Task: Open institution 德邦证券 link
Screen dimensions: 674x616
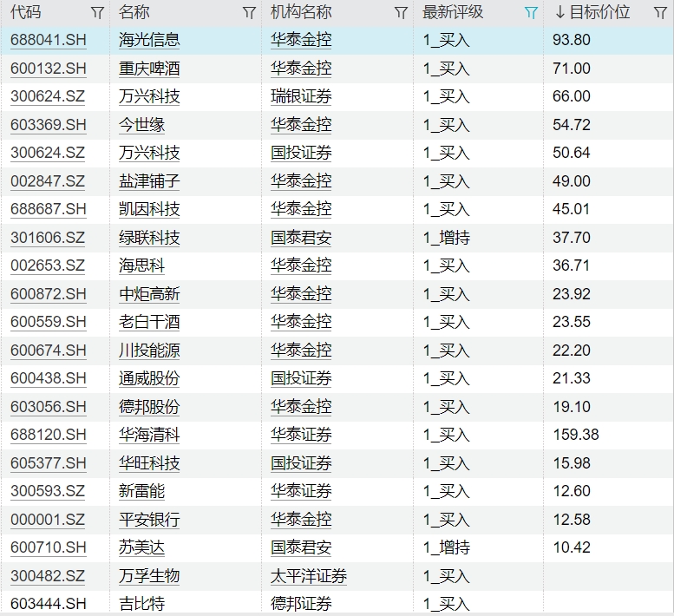Action: click(301, 604)
